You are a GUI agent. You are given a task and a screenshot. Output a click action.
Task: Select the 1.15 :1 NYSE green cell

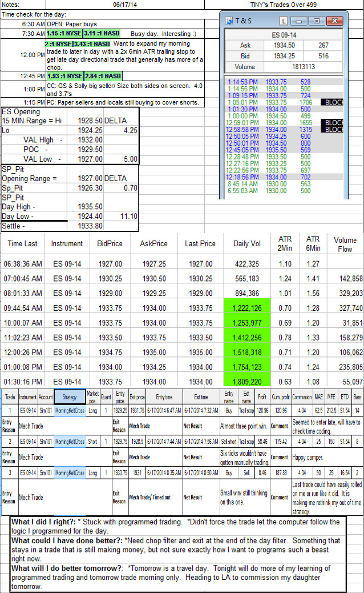[64, 33]
